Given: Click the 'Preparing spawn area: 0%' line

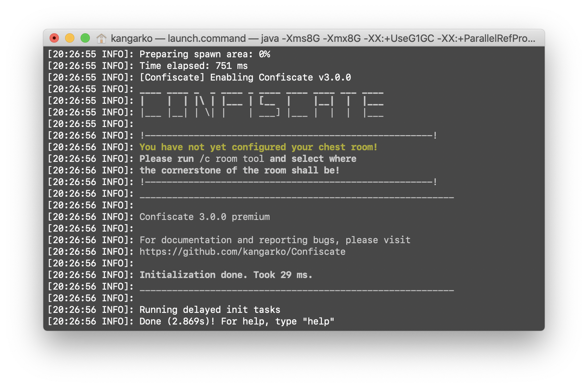Looking at the screenshot, I should point(205,54).
